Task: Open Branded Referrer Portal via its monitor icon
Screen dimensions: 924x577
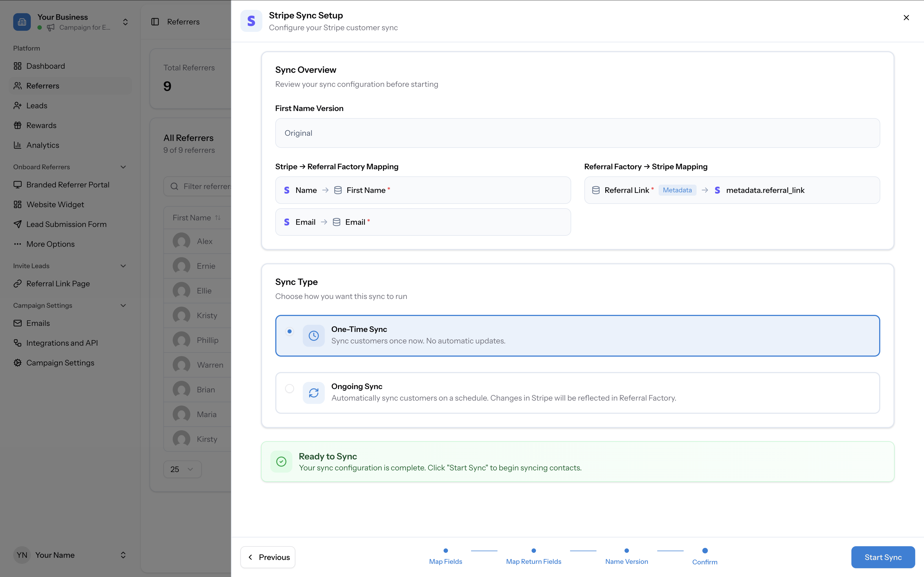Action: [x=18, y=184]
